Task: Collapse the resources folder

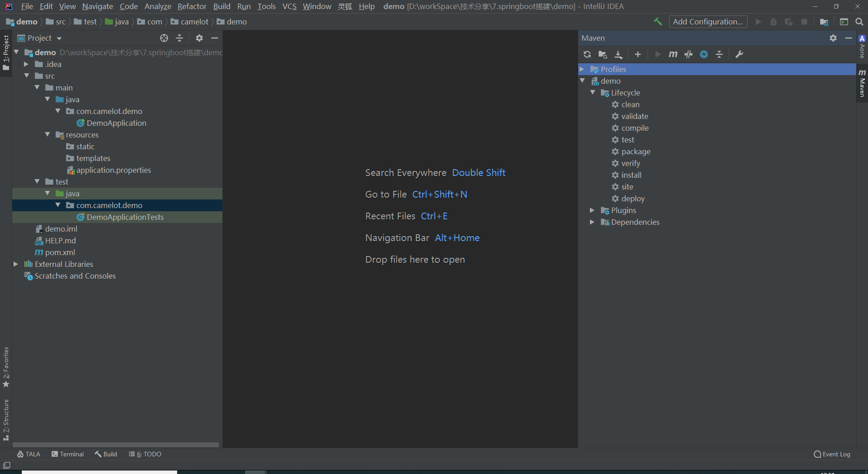Action: (47, 135)
